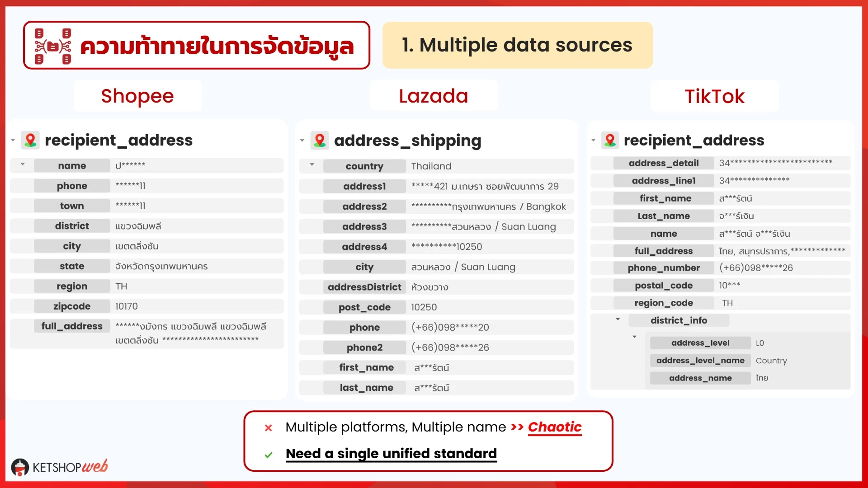
Task: Select the Shopee platform tab
Action: [x=137, y=96]
